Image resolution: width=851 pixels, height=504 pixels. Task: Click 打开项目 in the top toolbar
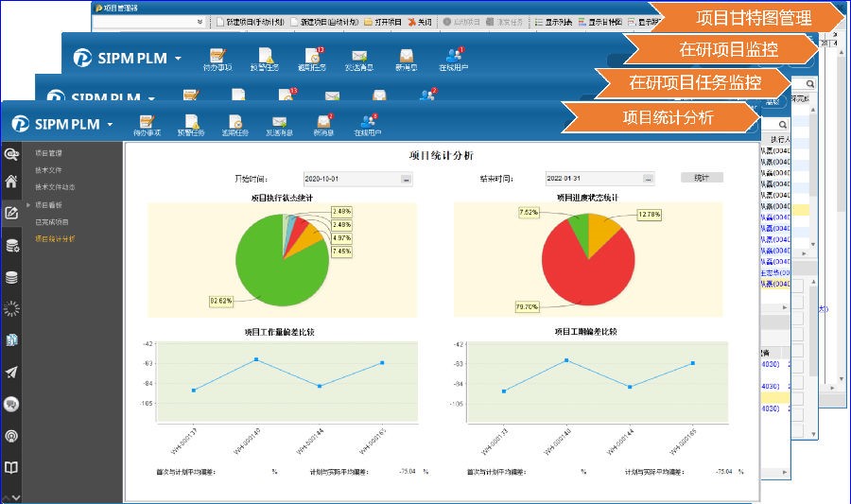(383, 21)
